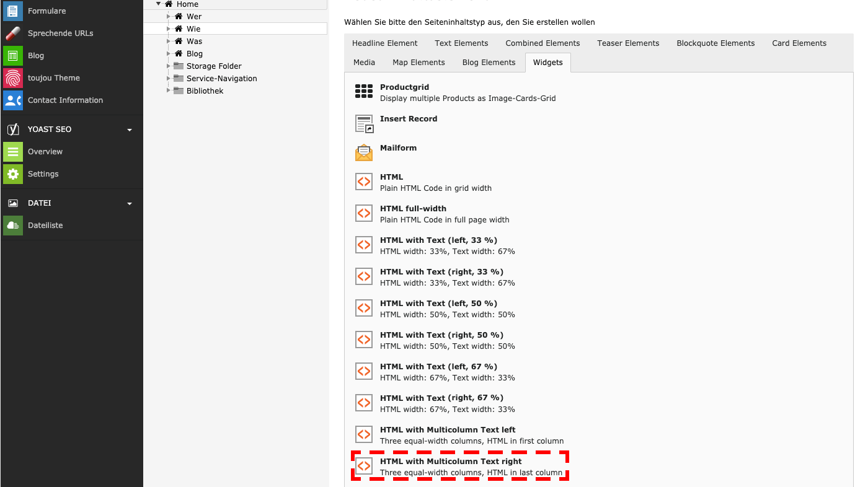The width and height of the screenshot is (868, 487).
Task: Switch to the Text Elements tab
Action: point(461,43)
